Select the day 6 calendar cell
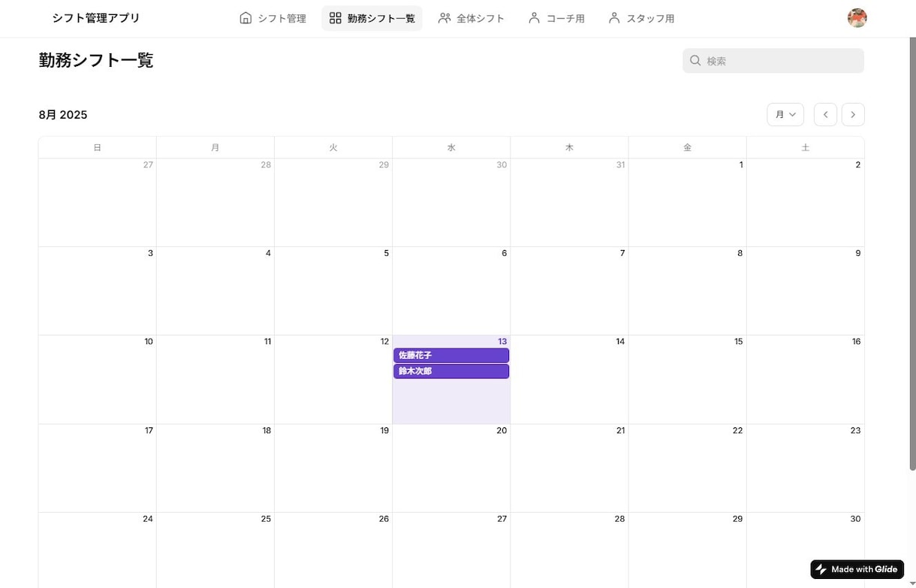Screen dimensions: 916x588 coord(451,291)
